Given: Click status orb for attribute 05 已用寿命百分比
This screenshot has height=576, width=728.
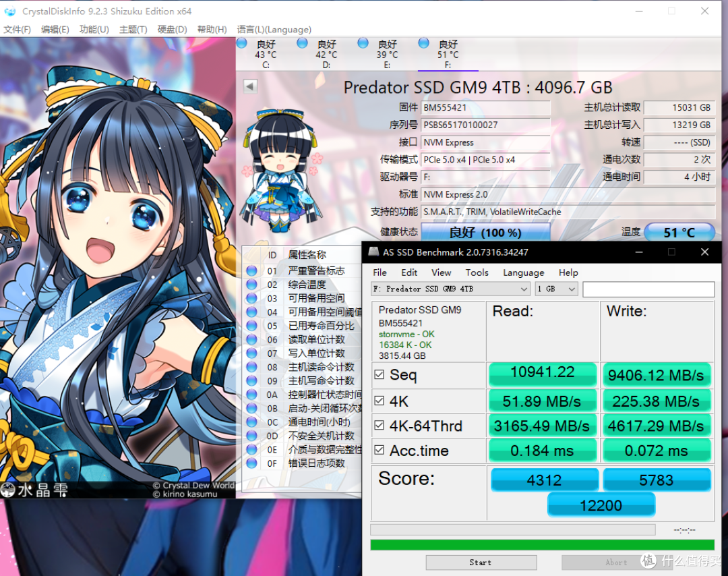Looking at the screenshot, I should point(251,326).
